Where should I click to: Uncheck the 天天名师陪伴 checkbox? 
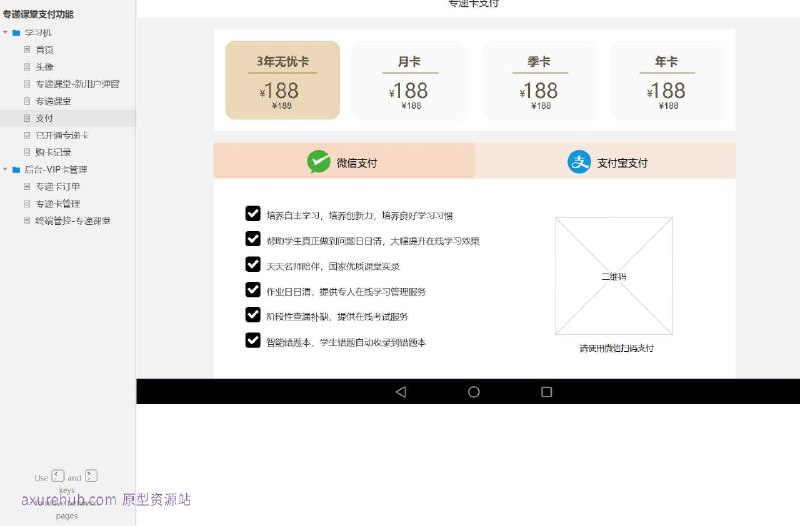click(253, 264)
